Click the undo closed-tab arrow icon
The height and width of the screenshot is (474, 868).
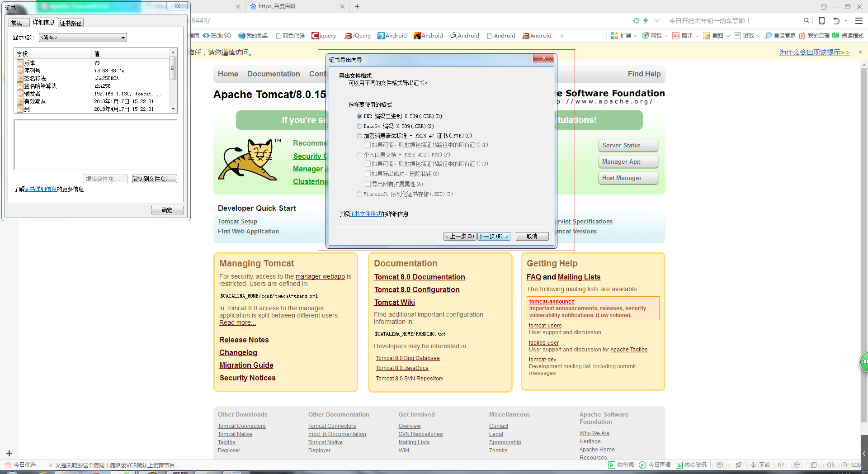coord(836,21)
